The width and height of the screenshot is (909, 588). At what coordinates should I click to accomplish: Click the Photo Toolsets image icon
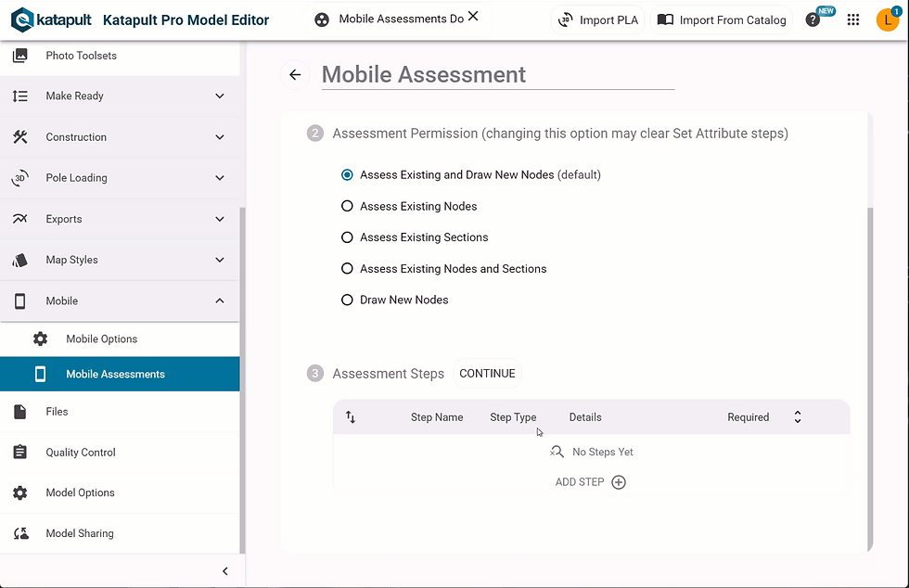click(x=19, y=56)
